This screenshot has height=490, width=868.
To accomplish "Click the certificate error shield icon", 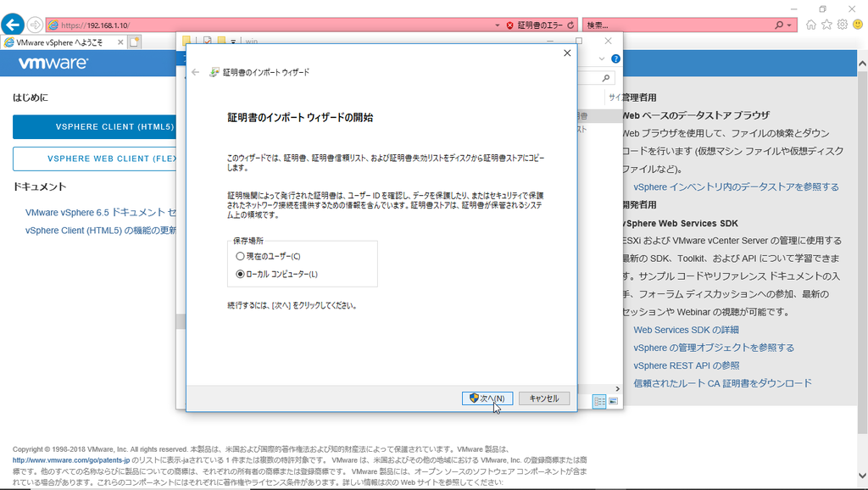I will pyautogui.click(x=510, y=24).
